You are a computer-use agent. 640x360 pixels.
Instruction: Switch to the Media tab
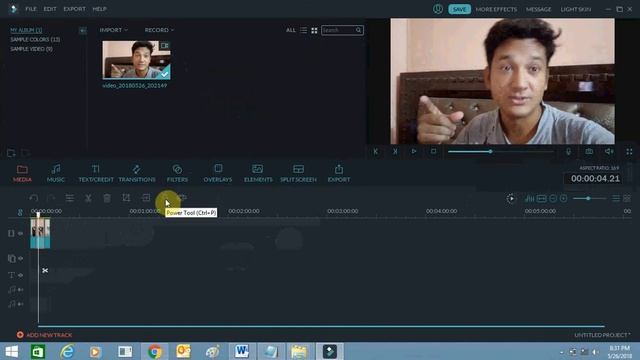22,173
